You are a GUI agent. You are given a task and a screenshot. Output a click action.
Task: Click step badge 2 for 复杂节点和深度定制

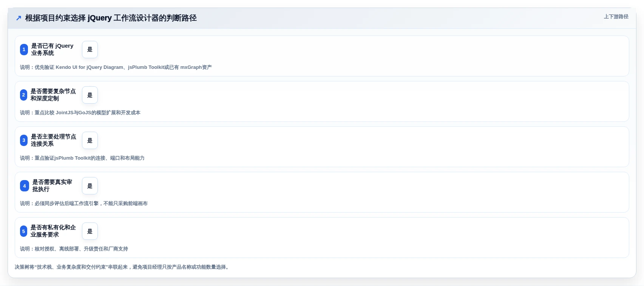coord(23,95)
